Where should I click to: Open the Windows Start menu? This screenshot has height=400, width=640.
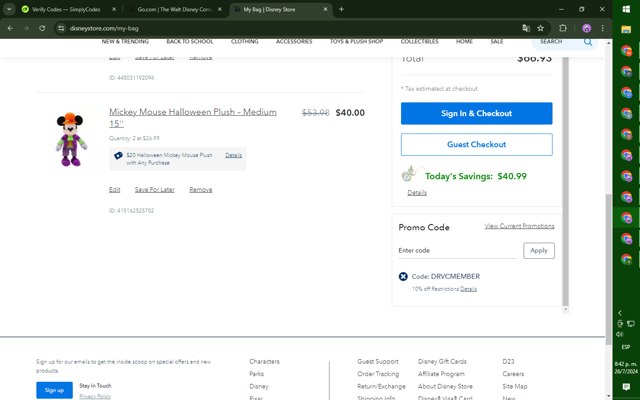(x=626, y=9)
